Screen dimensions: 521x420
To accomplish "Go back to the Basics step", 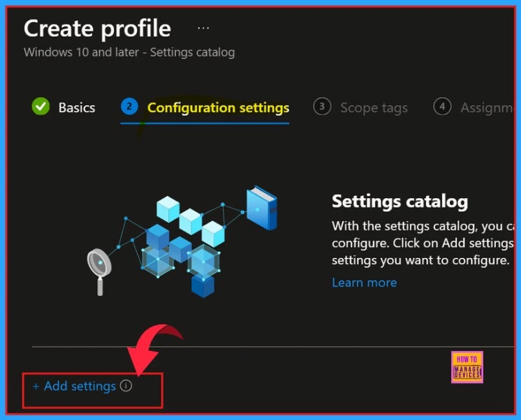I will pos(77,107).
